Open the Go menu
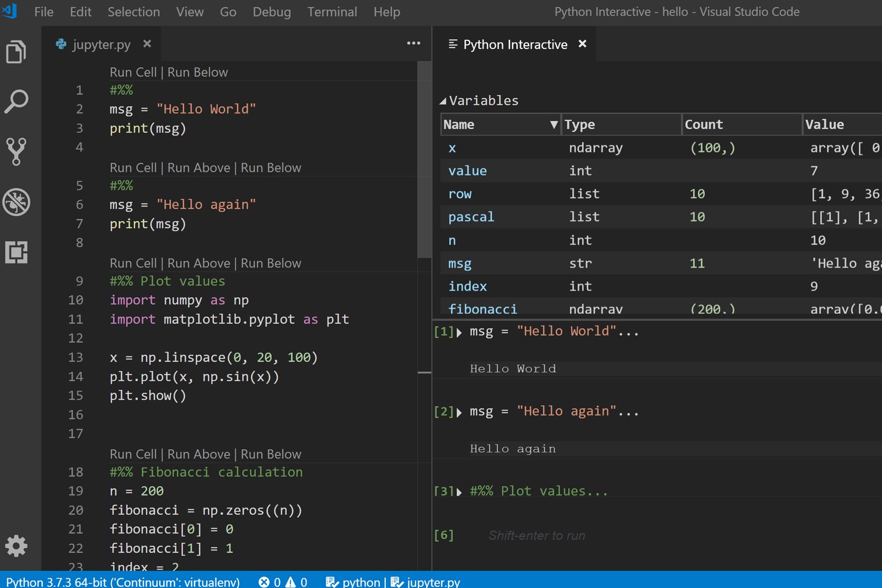This screenshot has height=588, width=882. point(228,12)
